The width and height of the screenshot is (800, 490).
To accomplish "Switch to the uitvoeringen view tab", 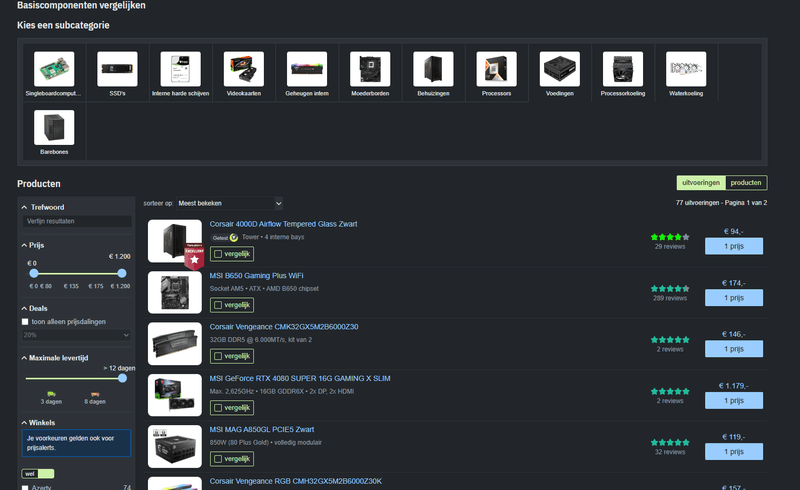I will coord(701,183).
